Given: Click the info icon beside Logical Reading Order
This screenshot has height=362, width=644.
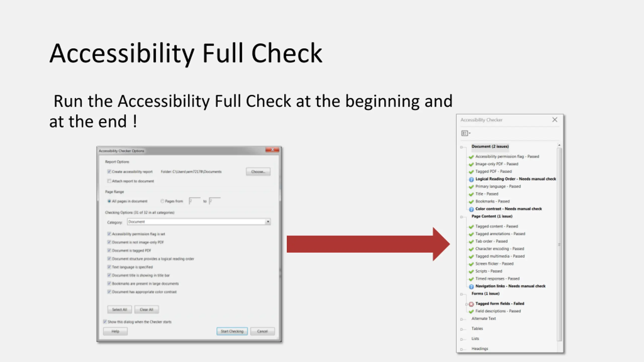Looking at the screenshot, I should point(471,179).
